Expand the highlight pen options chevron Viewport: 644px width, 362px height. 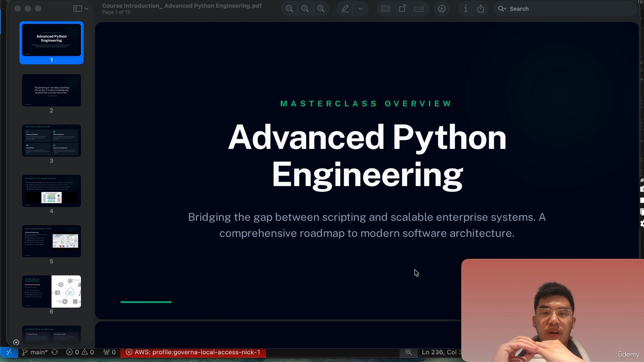coord(361,9)
